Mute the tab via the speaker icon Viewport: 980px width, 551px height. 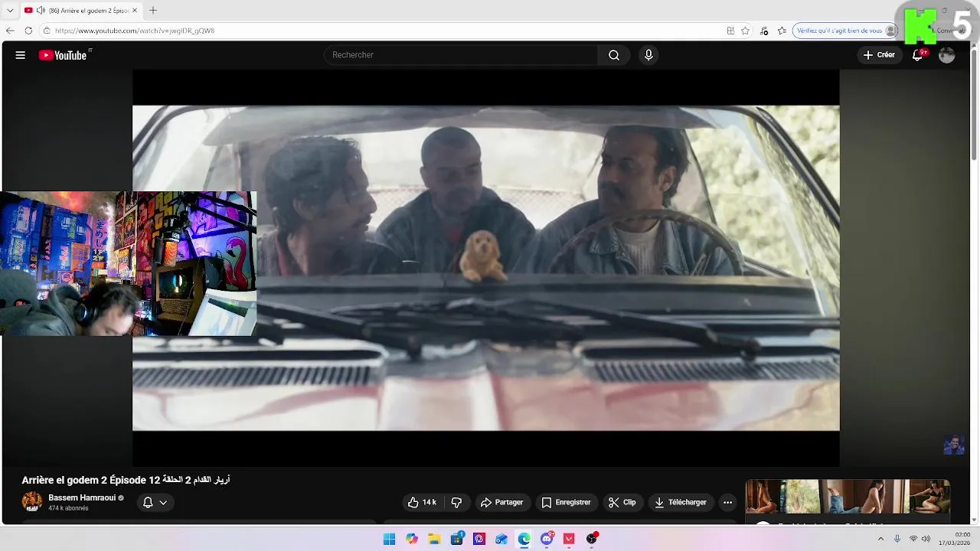(41, 11)
